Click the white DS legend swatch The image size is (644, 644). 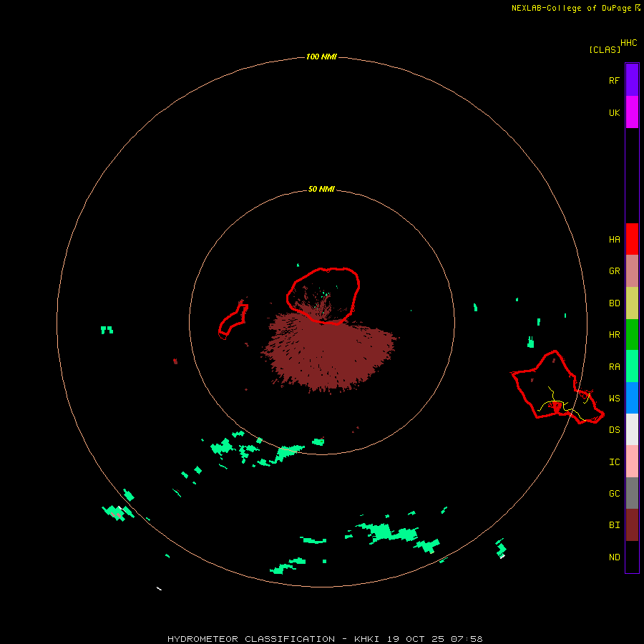click(x=632, y=429)
